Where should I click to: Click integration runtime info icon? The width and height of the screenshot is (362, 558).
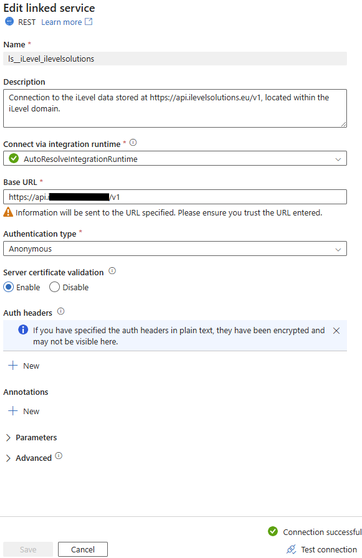pos(133,143)
